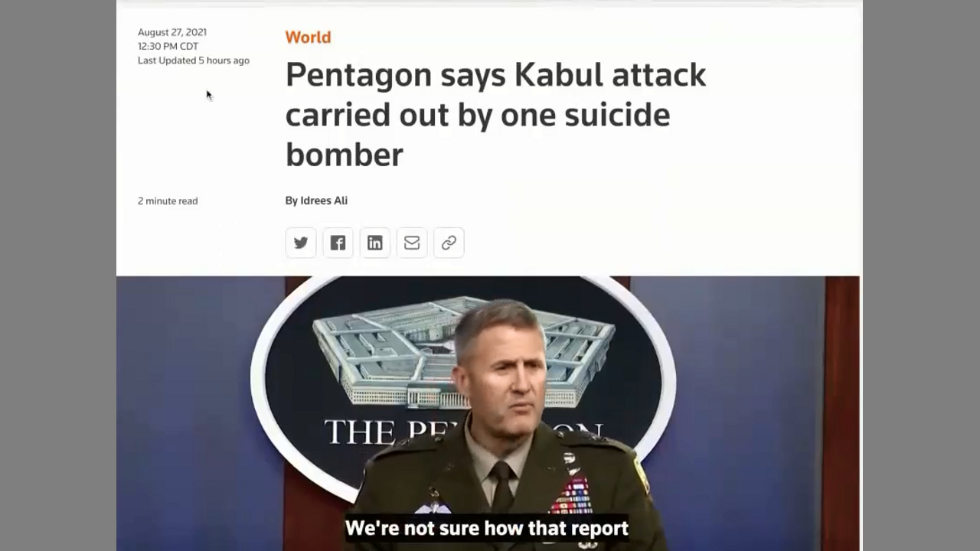Copy the article link icon

449,243
